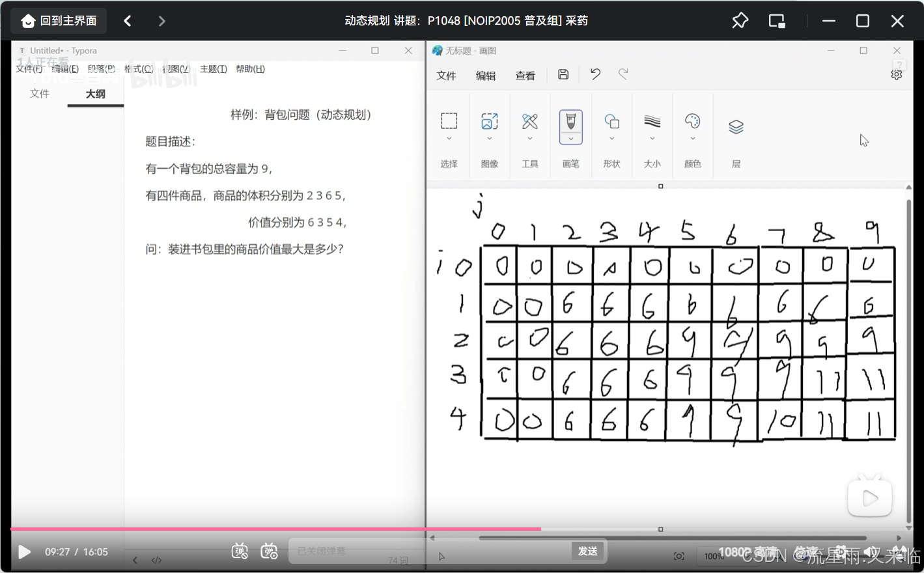This screenshot has height=573, width=924.
Task: Change the 1080P 高清 video quality
Action: click(748, 552)
